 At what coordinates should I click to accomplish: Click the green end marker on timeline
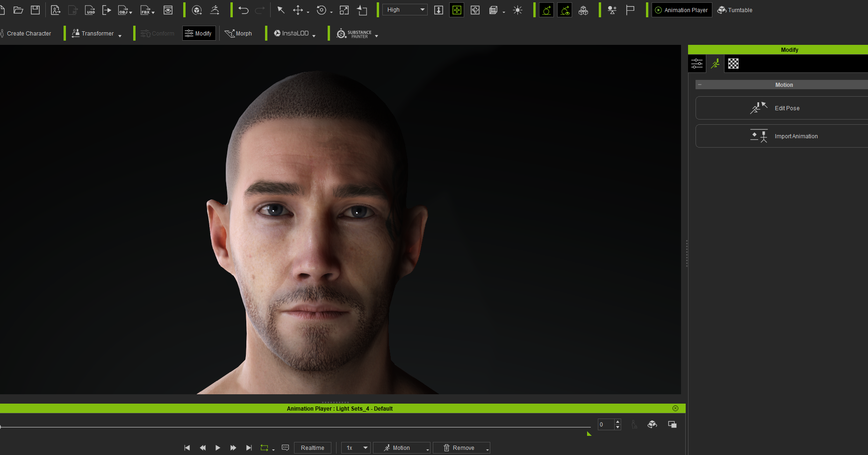589,434
